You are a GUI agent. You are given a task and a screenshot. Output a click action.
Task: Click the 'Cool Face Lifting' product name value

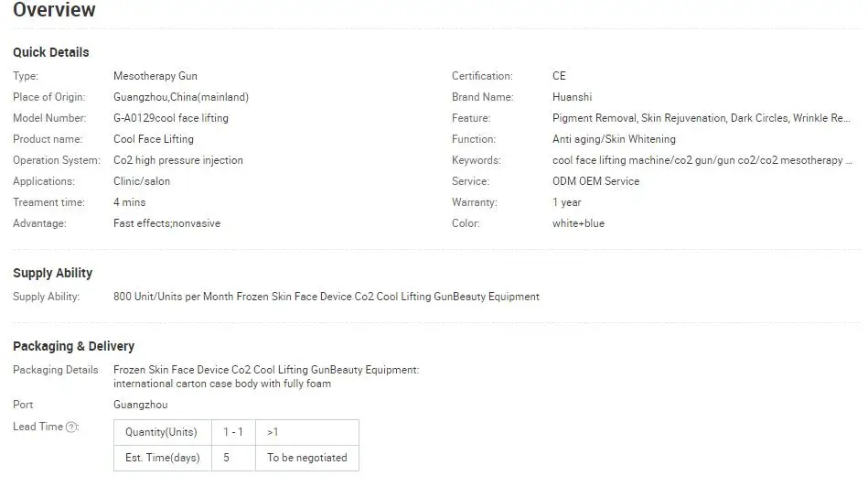(x=154, y=139)
